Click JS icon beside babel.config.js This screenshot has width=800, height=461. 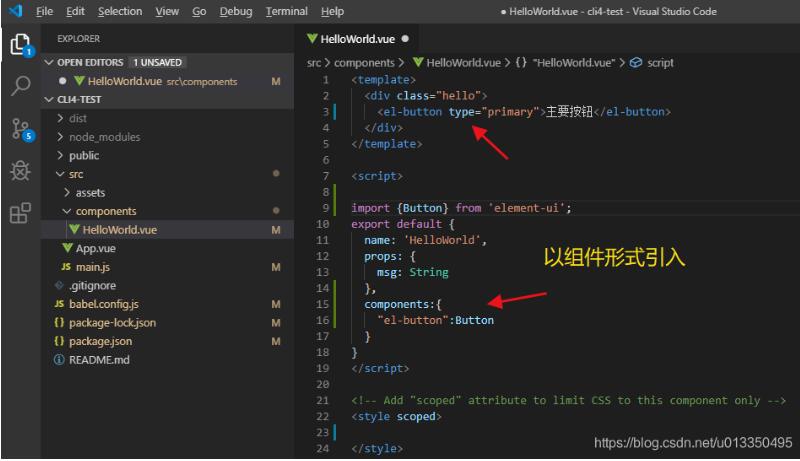point(59,304)
